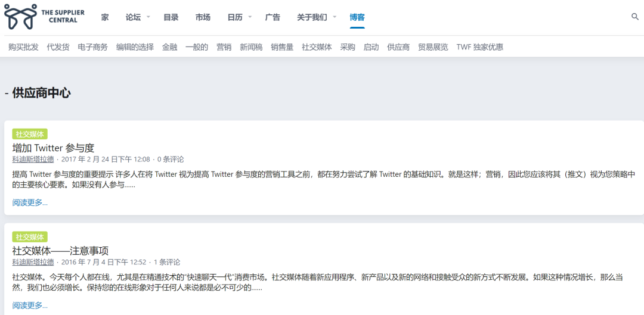The image size is (644, 315).
Task: Open the 新闻稿 category
Action: [x=252, y=47]
